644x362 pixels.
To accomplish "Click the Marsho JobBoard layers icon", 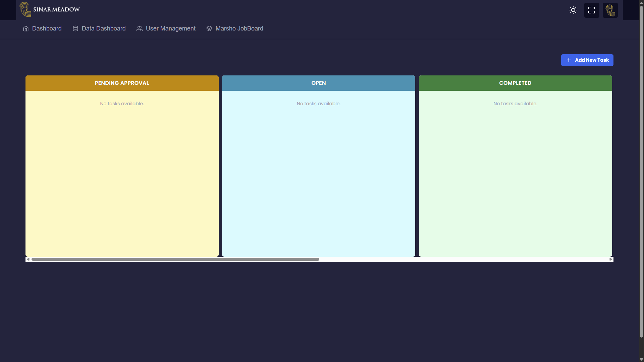I will pyautogui.click(x=209, y=28).
